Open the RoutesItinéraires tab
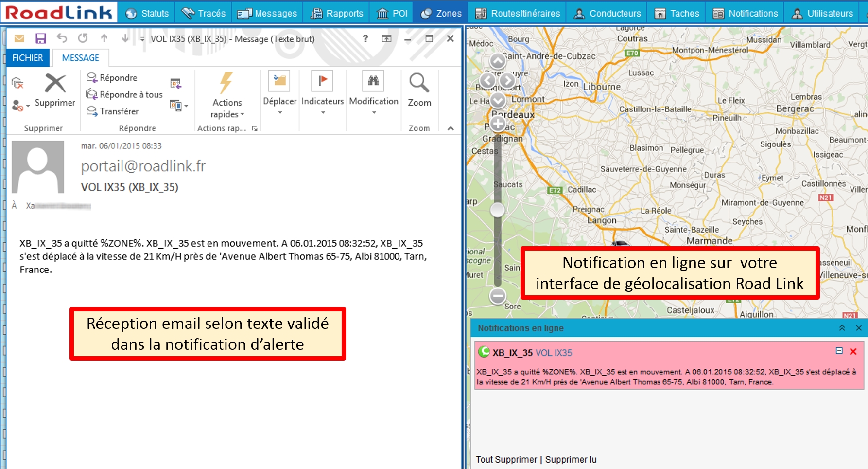868x469 pixels. pos(518,13)
